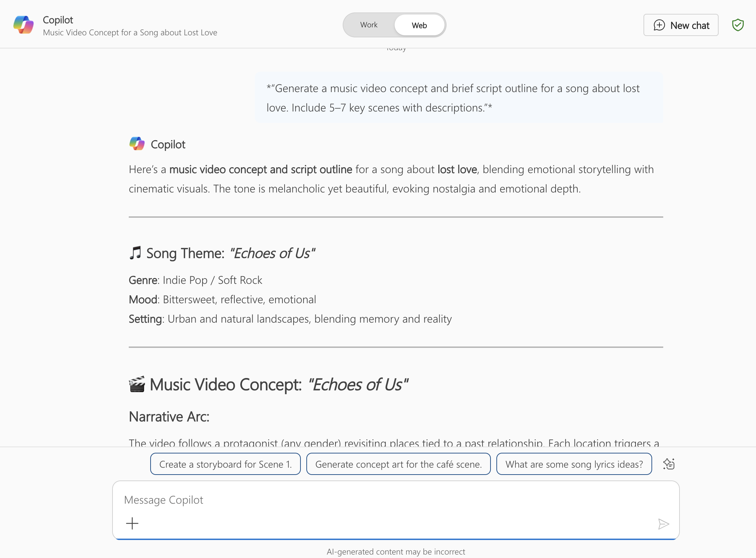This screenshot has width=756, height=558.
Task: Click the send arrow to submit a message
Action: click(x=664, y=524)
